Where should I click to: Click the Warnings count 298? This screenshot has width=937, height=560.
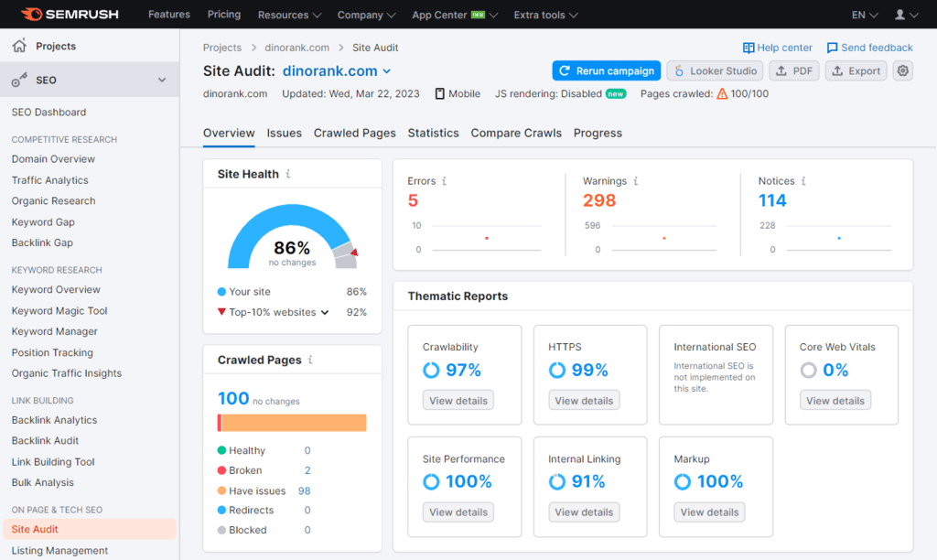pyautogui.click(x=599, y=200)
